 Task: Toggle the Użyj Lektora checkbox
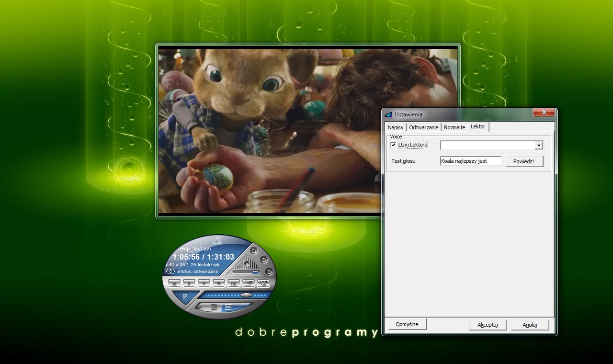(x=394, y=145)
